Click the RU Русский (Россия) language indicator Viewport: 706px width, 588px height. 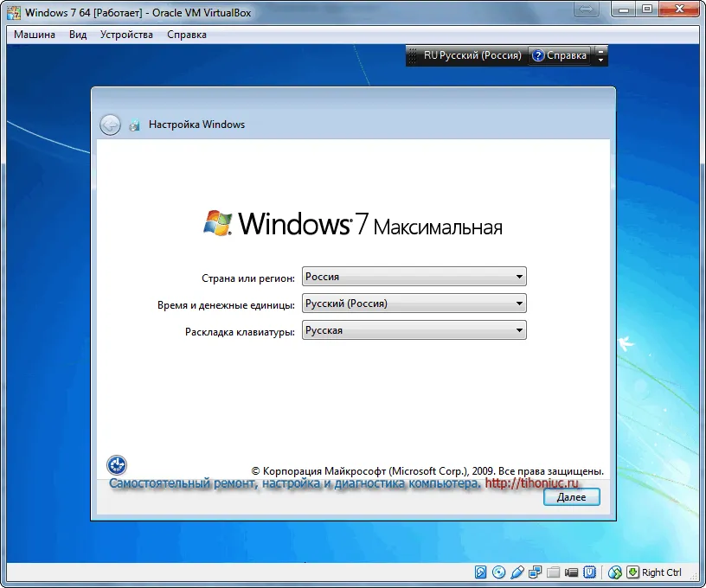(472, 55)
